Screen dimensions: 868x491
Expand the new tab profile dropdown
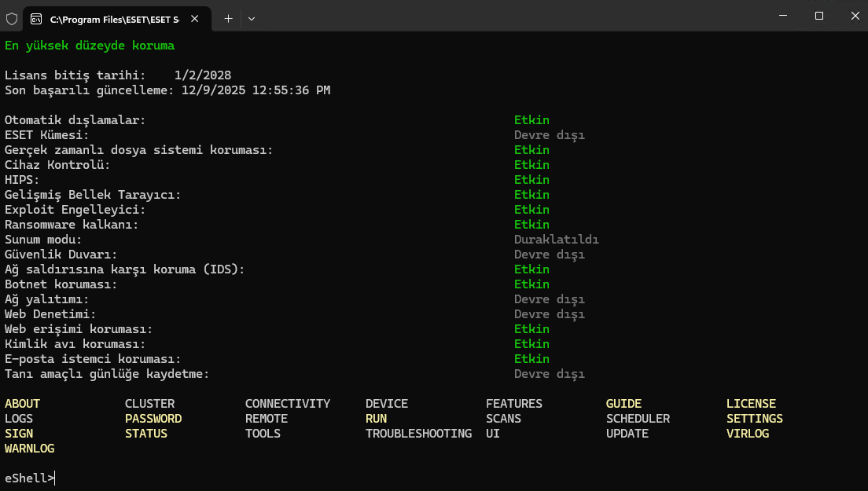[252, 18]
